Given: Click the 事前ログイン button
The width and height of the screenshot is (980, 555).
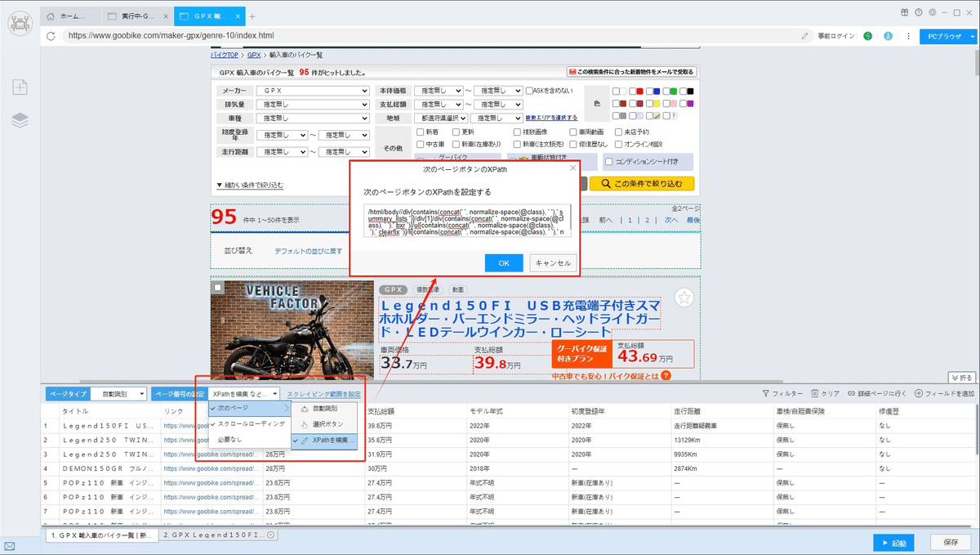Looking at the screenshot, I should (835, 36).
